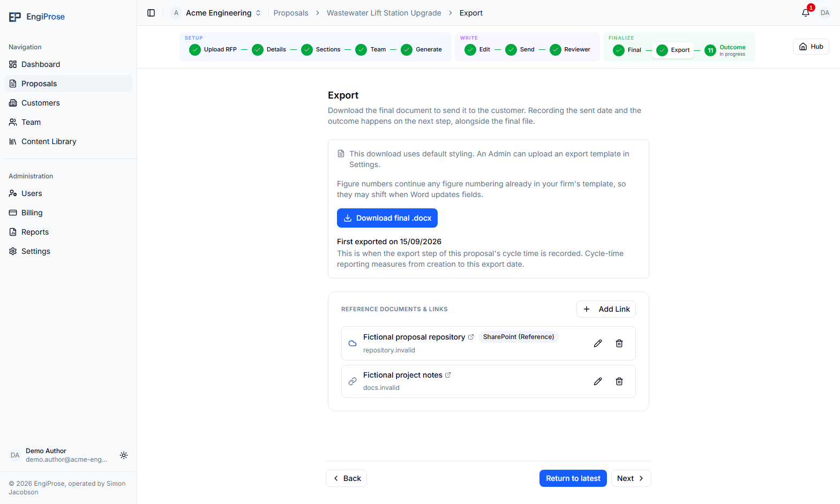Click the Back button

click(346, 478)
